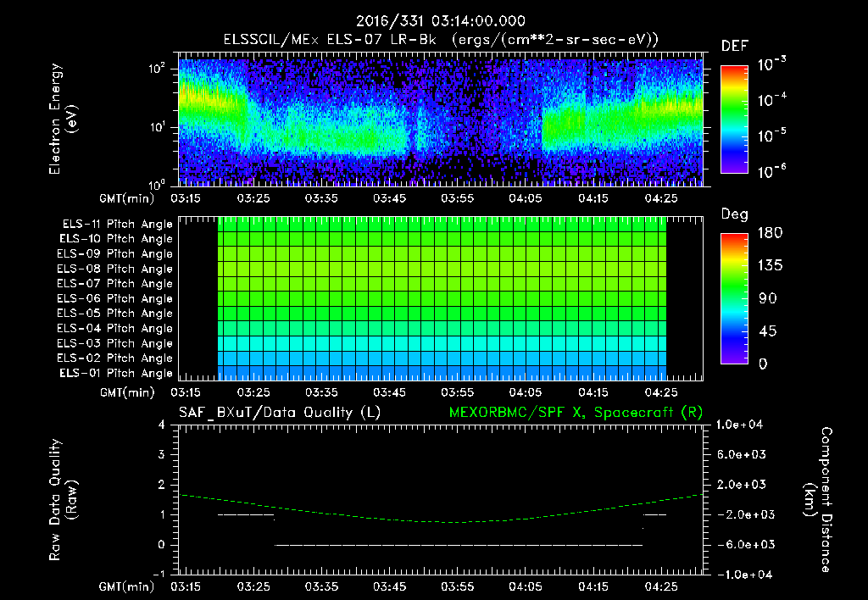
Task: Select the ELS-01 Pitch Angle row label
Action: click(116, 373)
